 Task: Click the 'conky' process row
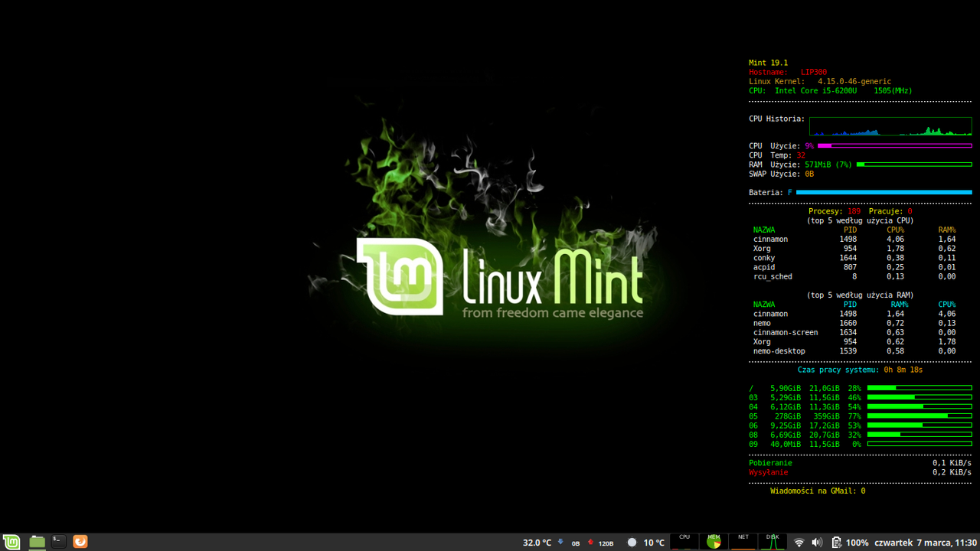coord(854,258)
